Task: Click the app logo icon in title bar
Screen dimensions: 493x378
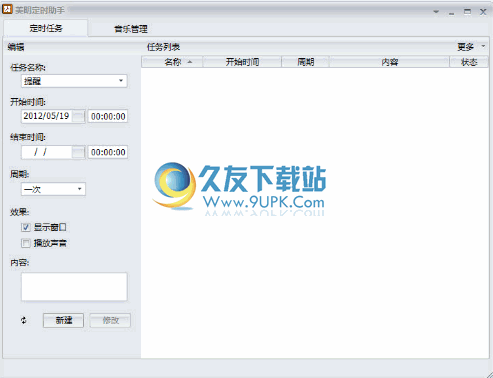Action: [x=7, y=9]
